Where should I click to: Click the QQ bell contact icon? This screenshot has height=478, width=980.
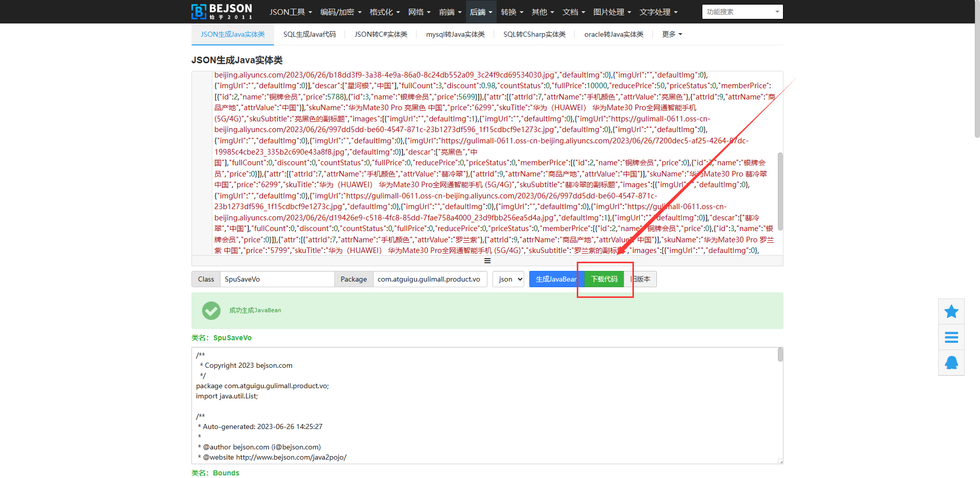click(x=951, y=363)
